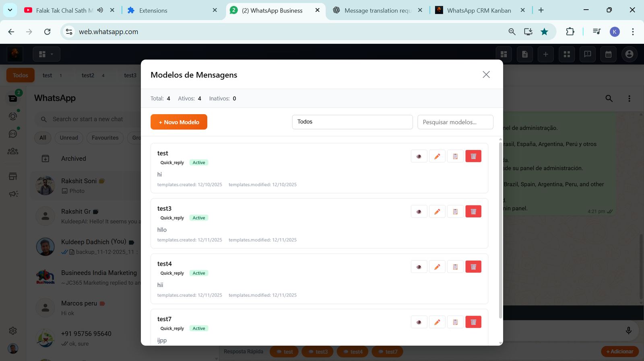This screenshot has height=361, width=644.
Task: Copy the test template with clipboard icon
Action: pos(455,156)
